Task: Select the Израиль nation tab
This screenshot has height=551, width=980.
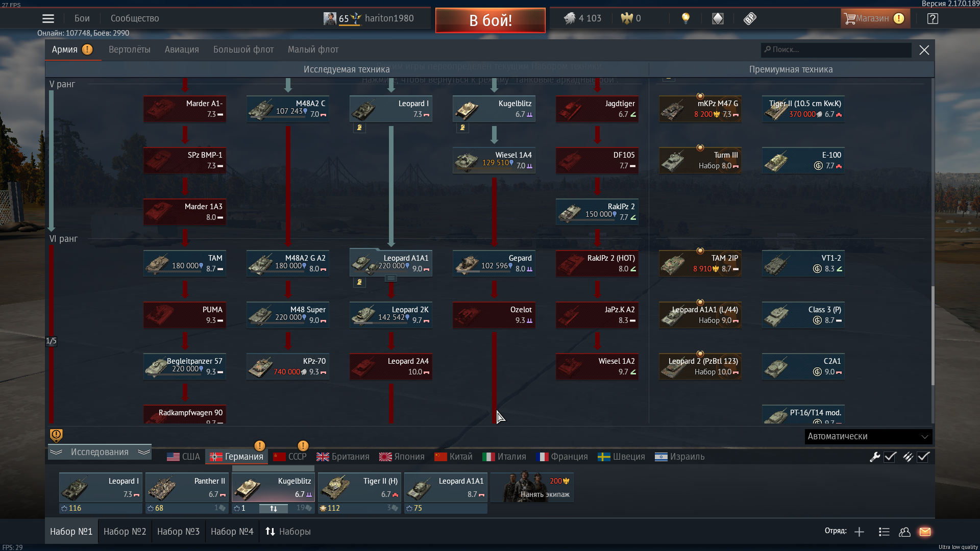Action: (679, 457)
